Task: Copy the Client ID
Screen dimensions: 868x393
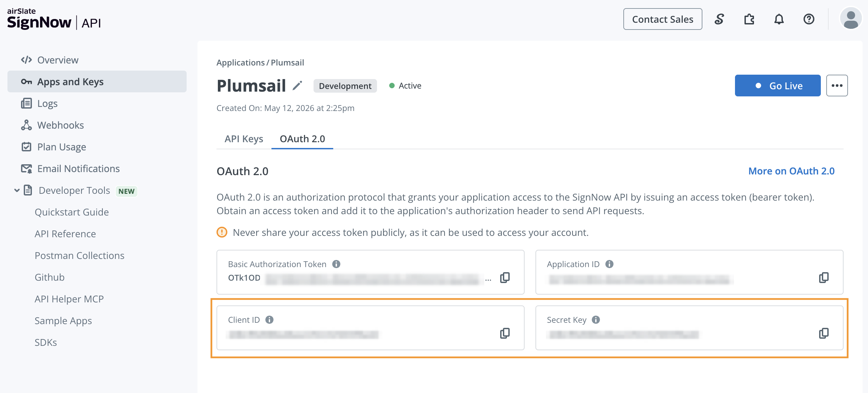Action: [x=505, y=333]
